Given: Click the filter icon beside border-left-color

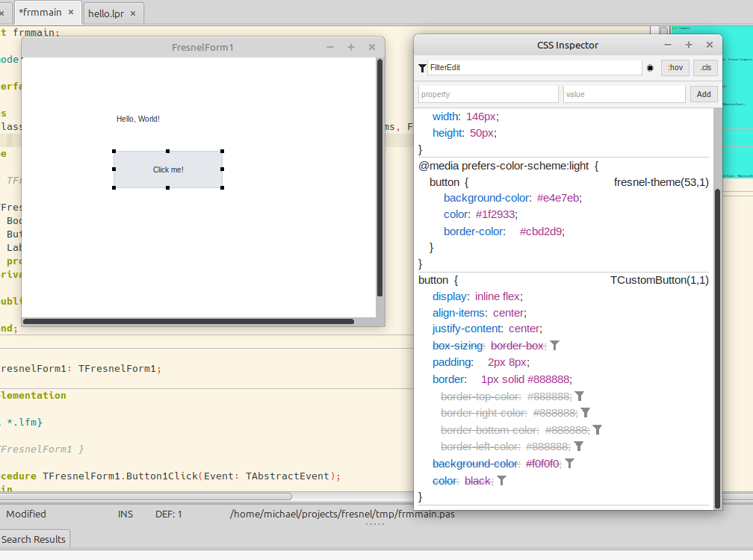Looking at the screenshot, I should pyautogui.click(x=579, y=447).
